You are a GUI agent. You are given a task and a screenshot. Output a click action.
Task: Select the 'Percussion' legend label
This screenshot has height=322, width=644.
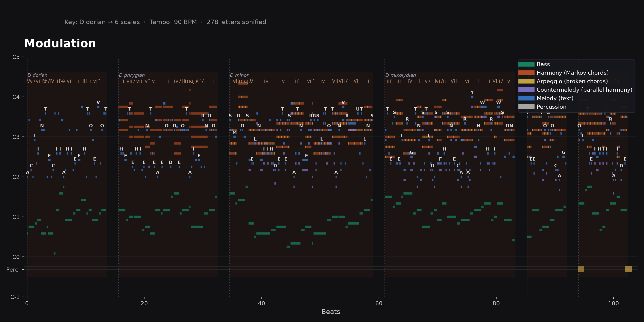[x=551, y=107]
